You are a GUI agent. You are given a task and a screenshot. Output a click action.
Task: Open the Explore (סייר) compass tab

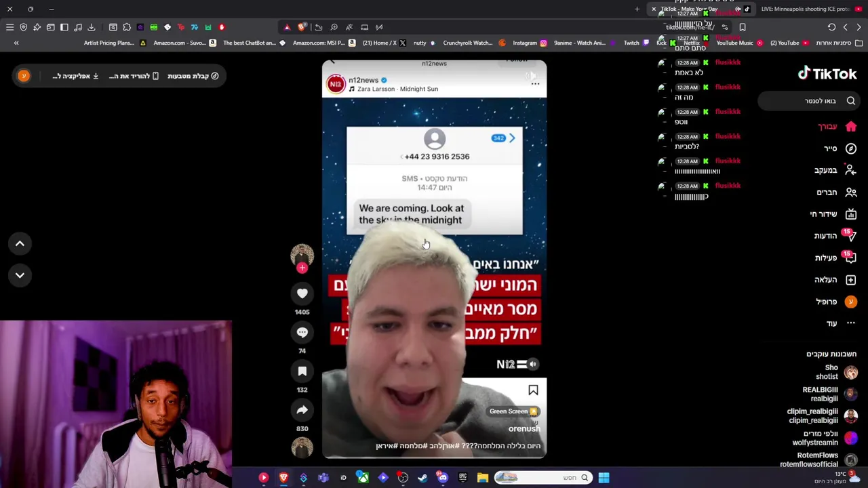(840, 148)
